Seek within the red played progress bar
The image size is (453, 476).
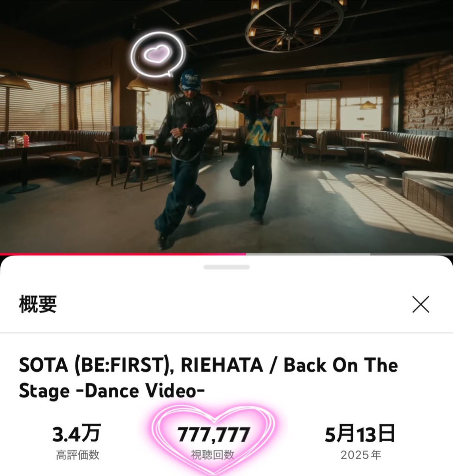pos(123,254)
